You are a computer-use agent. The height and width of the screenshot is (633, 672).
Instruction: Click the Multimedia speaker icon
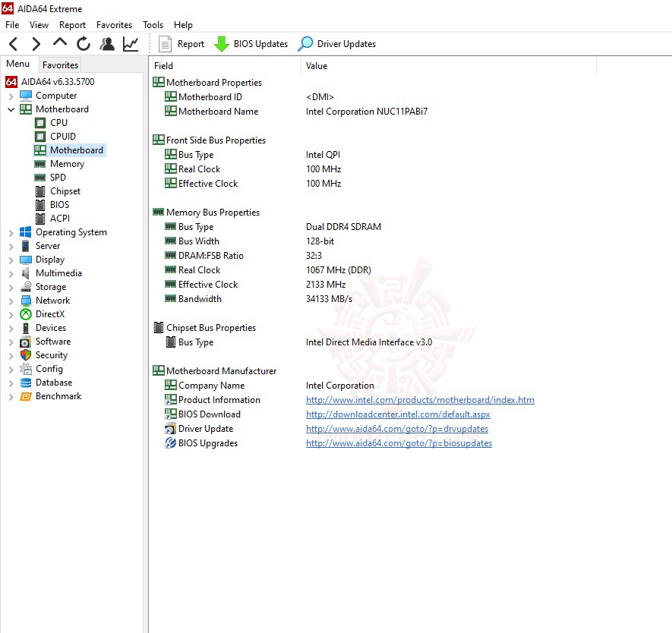[26, 273]
